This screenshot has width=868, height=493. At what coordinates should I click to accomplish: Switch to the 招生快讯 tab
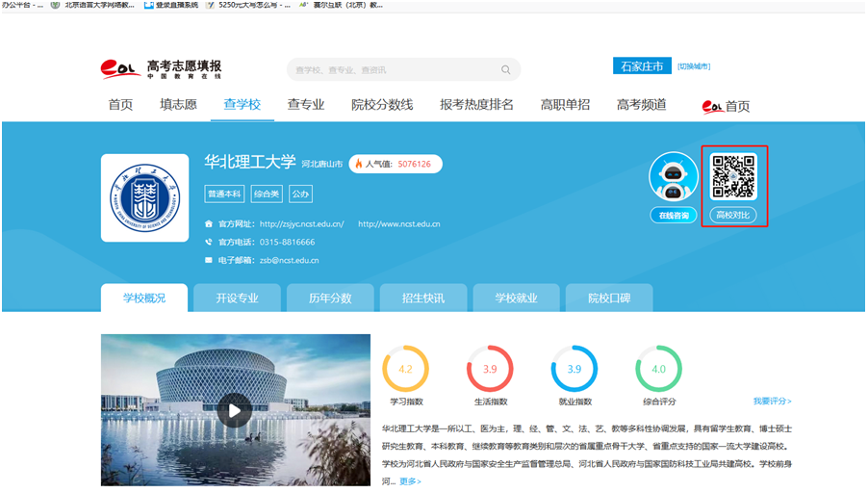click(x=422, y=298)
